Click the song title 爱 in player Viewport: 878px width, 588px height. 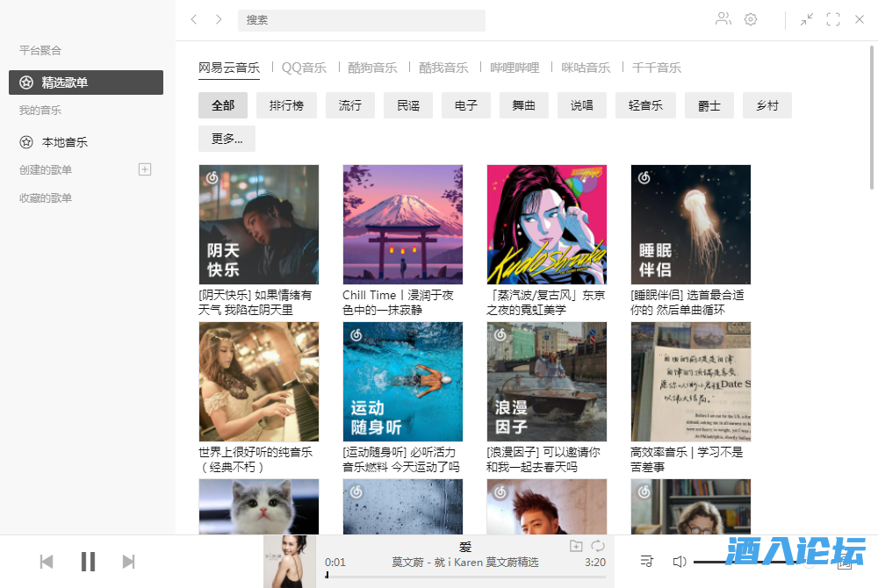(x=465, y=547)
